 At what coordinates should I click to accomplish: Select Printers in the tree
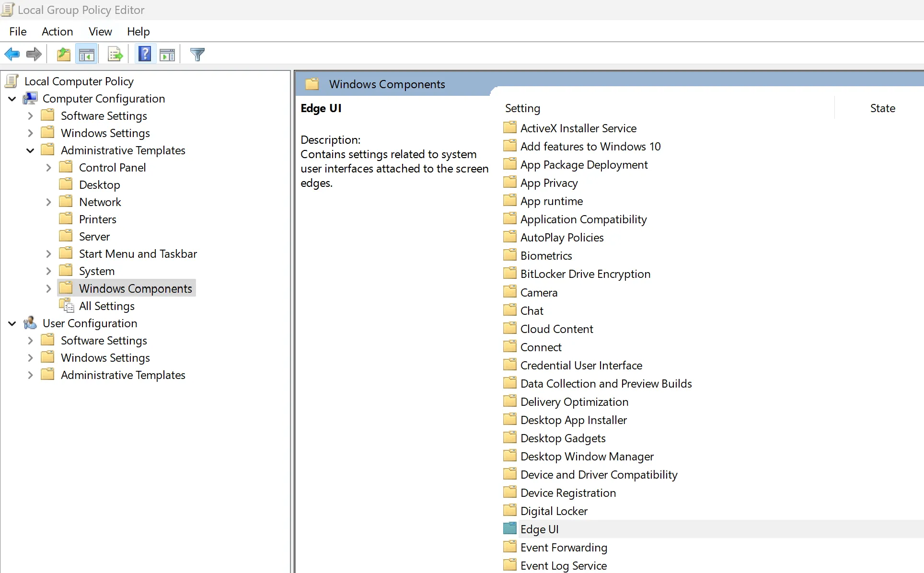(98, 219)
